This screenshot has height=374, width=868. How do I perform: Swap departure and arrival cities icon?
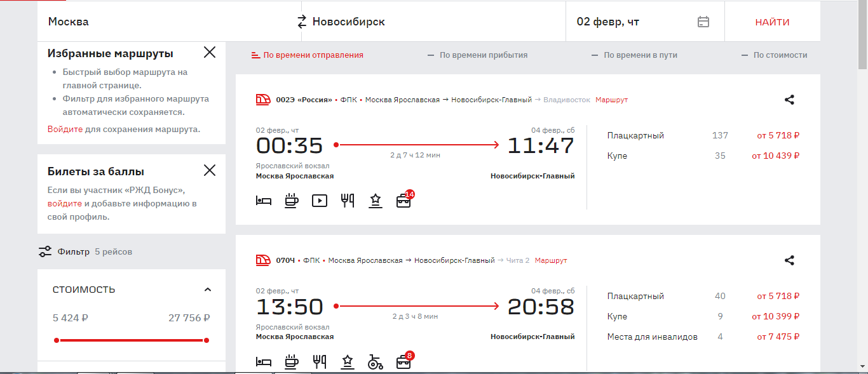[x=302, y=22]
